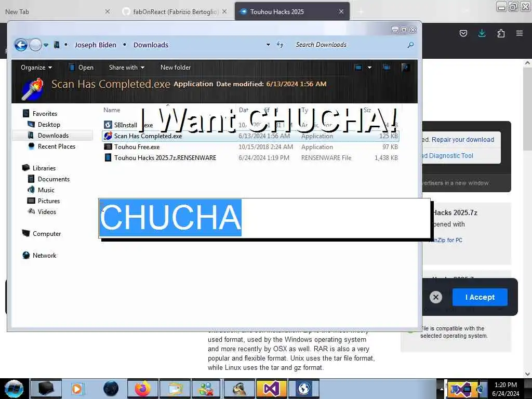Open the recent pages dropdown next to forward button

tap(46, 45)
